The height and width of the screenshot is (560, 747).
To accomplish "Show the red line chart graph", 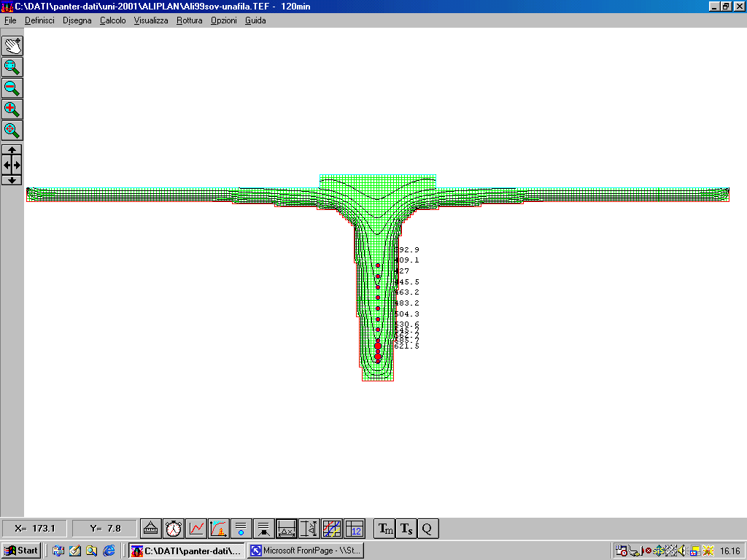I will [x=196, y=529].
